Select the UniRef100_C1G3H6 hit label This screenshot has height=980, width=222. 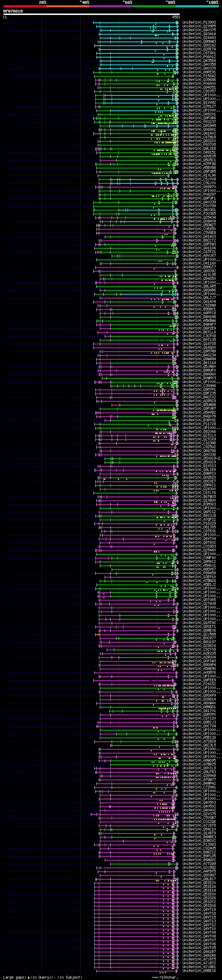click(199, 443)
